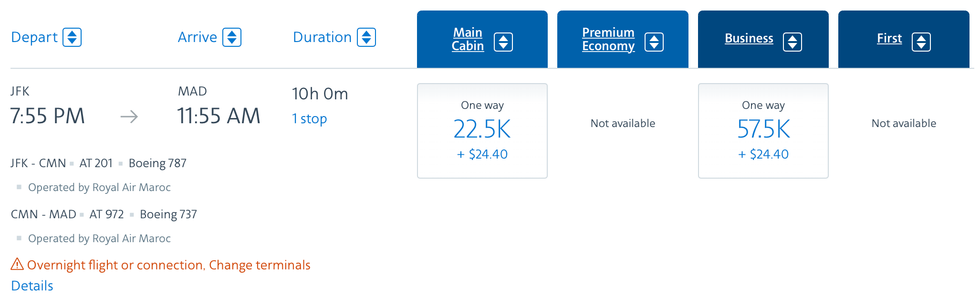
Task: Select the 22.5K Main Cabin one way fare
Action: [482, 131]
